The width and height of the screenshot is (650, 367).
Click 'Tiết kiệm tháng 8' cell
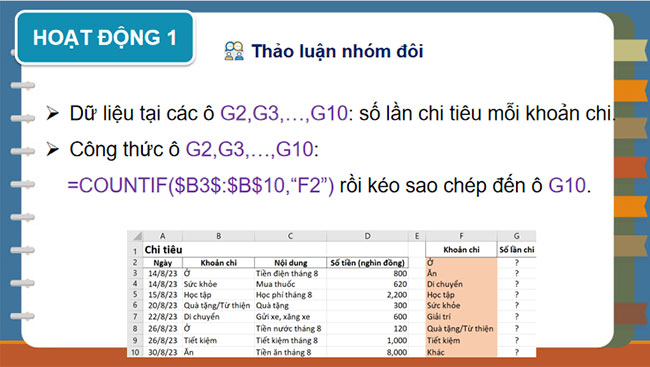click(x=290, y=340)
